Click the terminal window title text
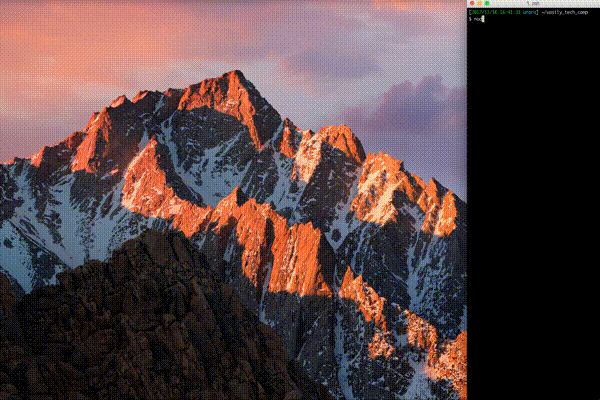This screenshot has height=400, width=600. point(533,3)
